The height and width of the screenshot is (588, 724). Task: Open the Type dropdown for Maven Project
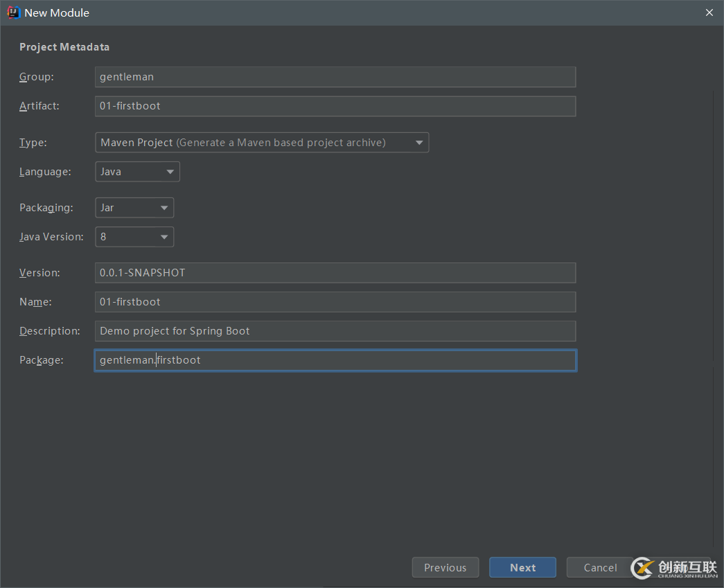261,143
